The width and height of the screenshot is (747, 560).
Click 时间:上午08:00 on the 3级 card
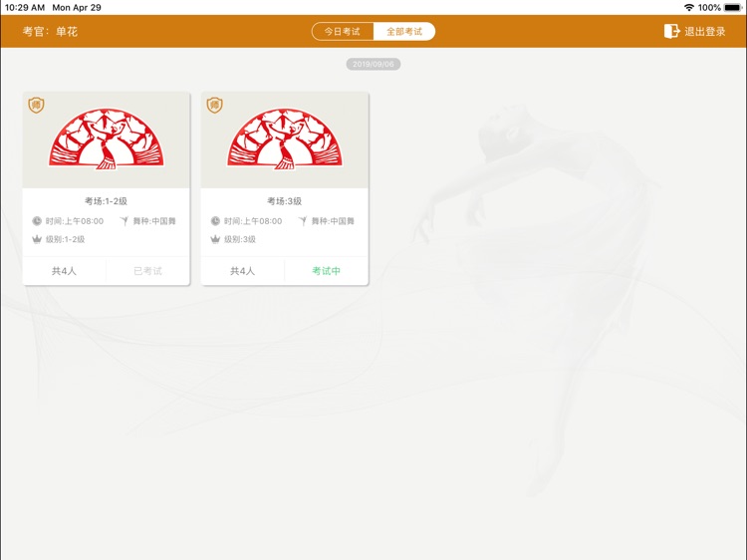(x=253, y=221)
